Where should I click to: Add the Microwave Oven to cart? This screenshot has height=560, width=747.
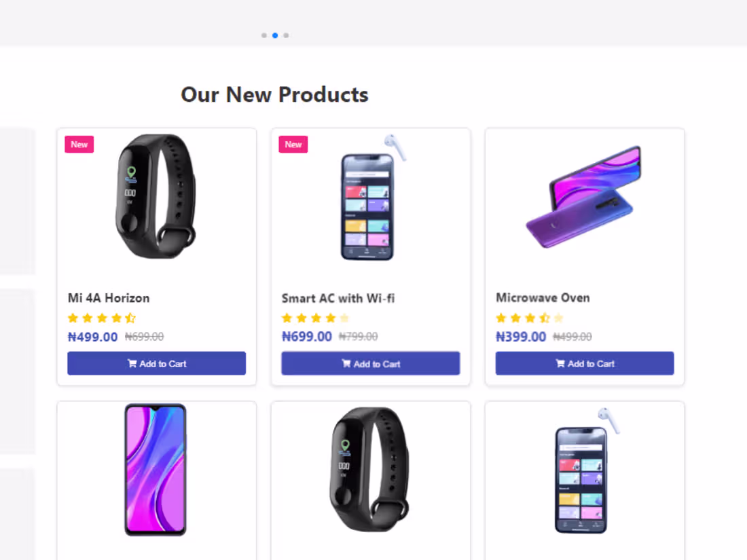[x=584, y=363]
